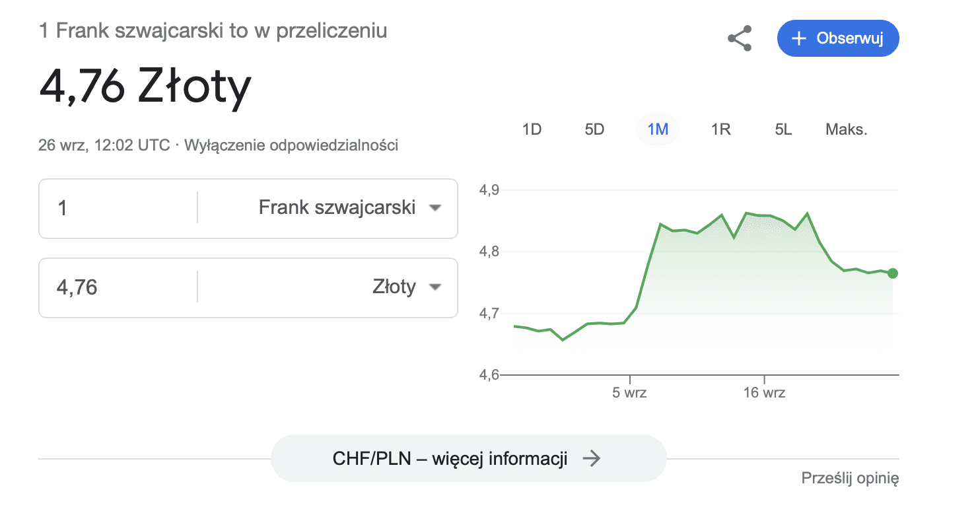Screen dimensions: 980x519
Task: Click the chart peak near 16 wrz
Action: coord(746,213)
